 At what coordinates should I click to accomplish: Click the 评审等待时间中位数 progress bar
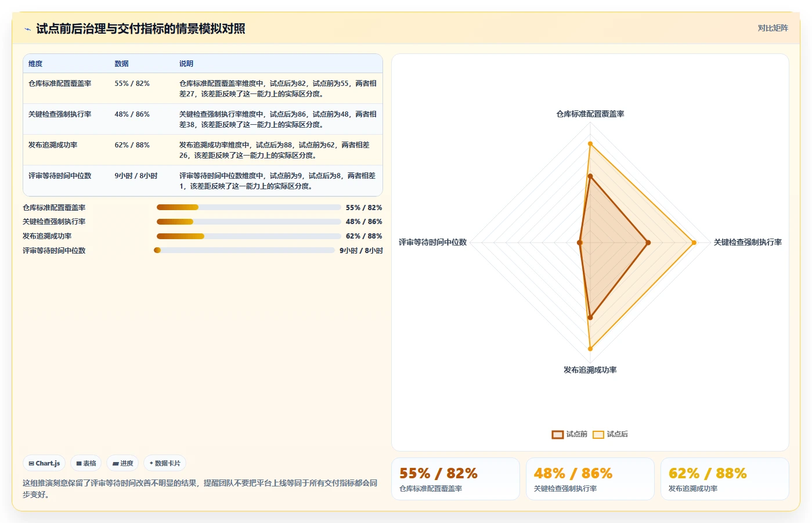coord(244,250)
